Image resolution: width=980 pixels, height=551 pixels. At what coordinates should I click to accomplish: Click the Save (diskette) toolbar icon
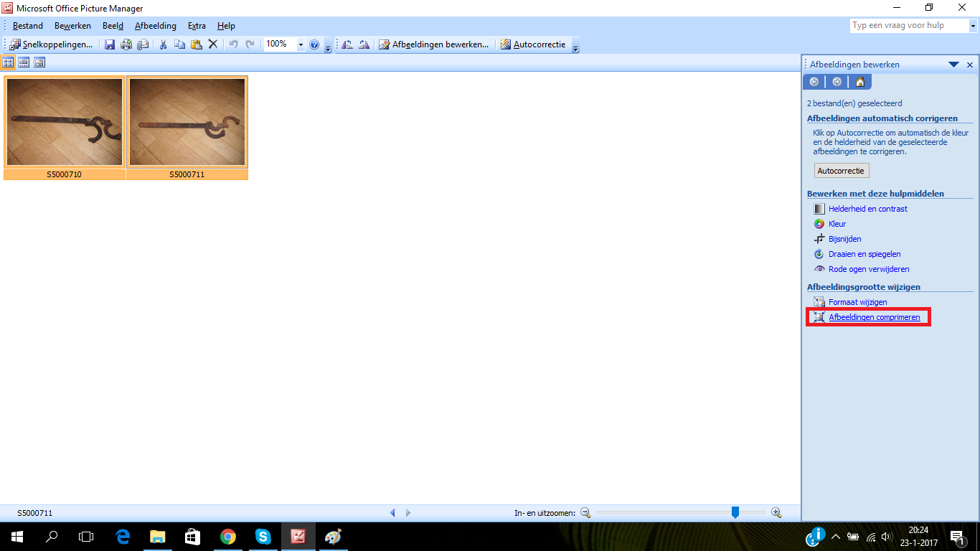point(110,44)
